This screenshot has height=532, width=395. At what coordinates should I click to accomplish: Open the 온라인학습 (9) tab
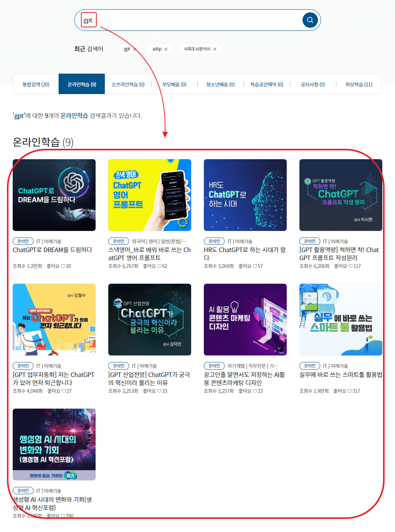(82, 84)
